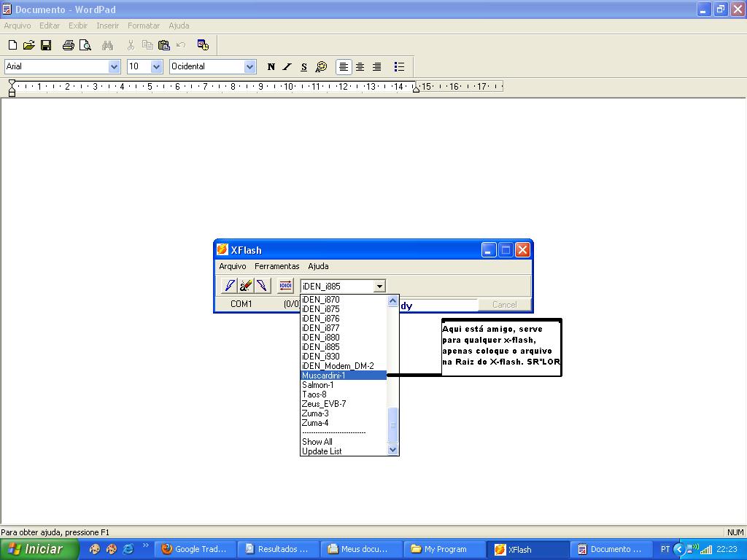Toggle bullet list formatting
This screenshot has width=747, height=560.
point(399,66)
